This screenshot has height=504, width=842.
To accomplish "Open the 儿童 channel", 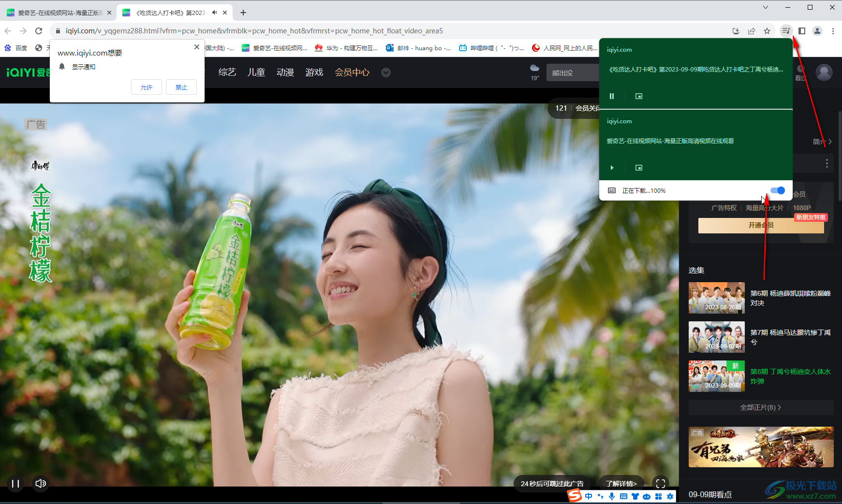I will (x=256, y=72).
